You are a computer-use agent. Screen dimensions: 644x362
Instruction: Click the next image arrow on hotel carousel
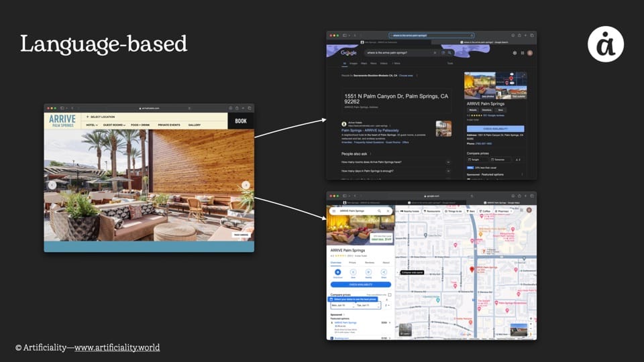tap(246, 185)
